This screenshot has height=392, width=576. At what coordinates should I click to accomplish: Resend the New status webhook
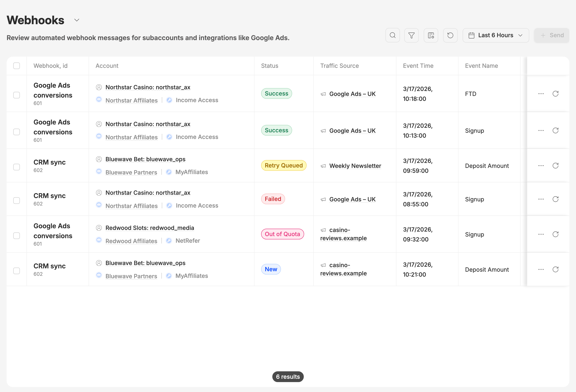coord(556,269)
